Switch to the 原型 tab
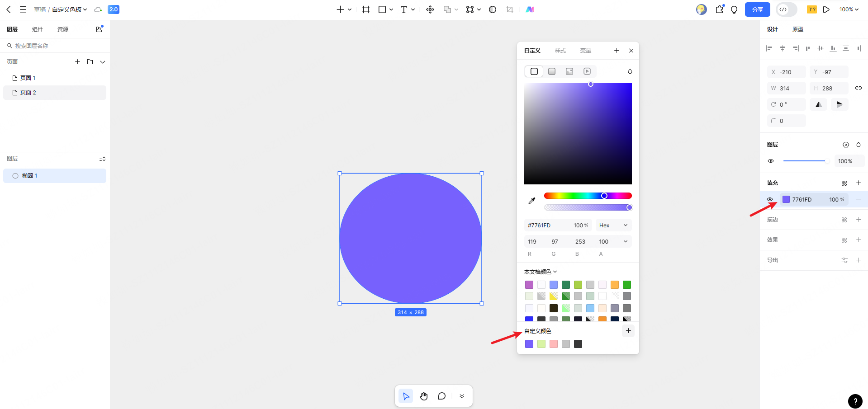 click(x=798, y=29)
